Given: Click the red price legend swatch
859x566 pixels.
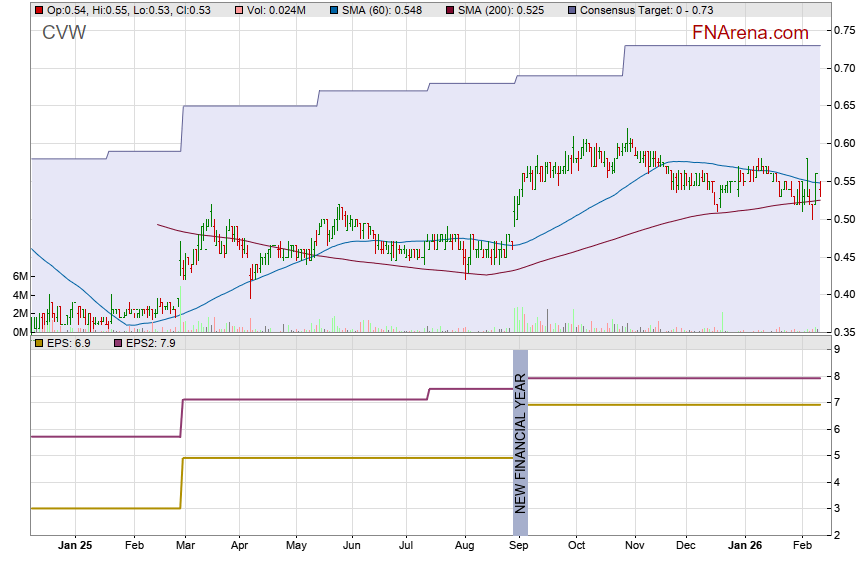Looking at the screenshot, I should (x=39, y=10).
